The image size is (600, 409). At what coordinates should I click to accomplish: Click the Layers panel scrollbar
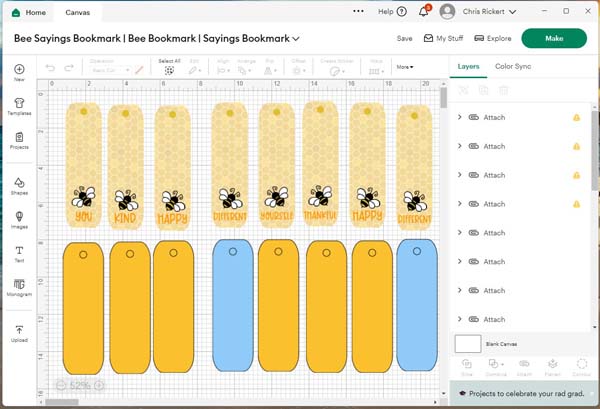click(x=594, y=150)
